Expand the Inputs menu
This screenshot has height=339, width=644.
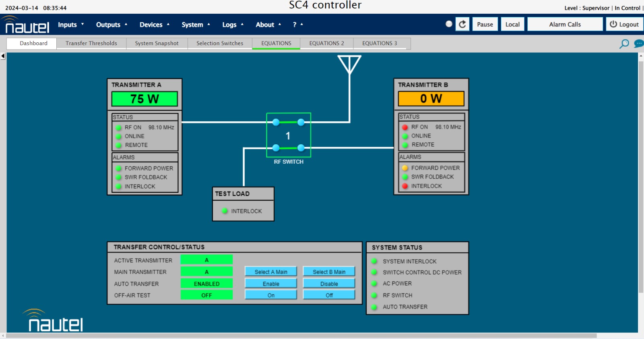(x=71, y=25)
